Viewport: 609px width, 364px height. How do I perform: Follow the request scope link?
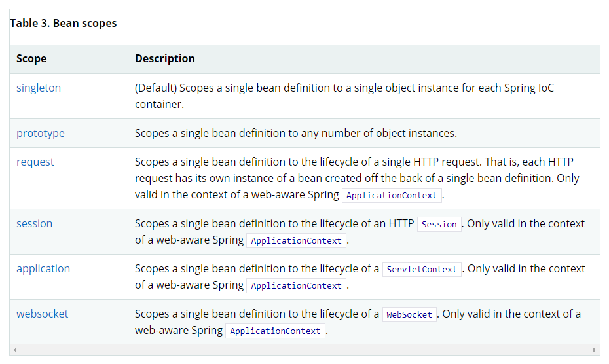pos(35,162)
